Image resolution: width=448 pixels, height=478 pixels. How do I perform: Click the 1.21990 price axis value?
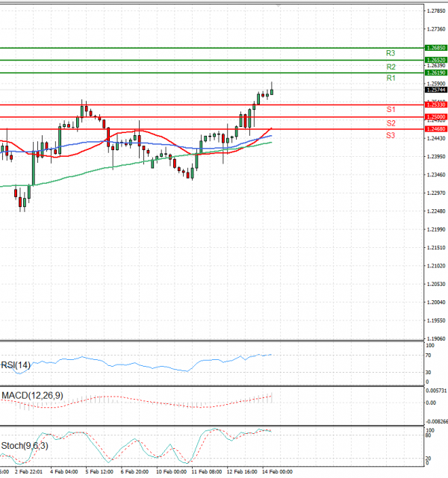tap(436, 229)
